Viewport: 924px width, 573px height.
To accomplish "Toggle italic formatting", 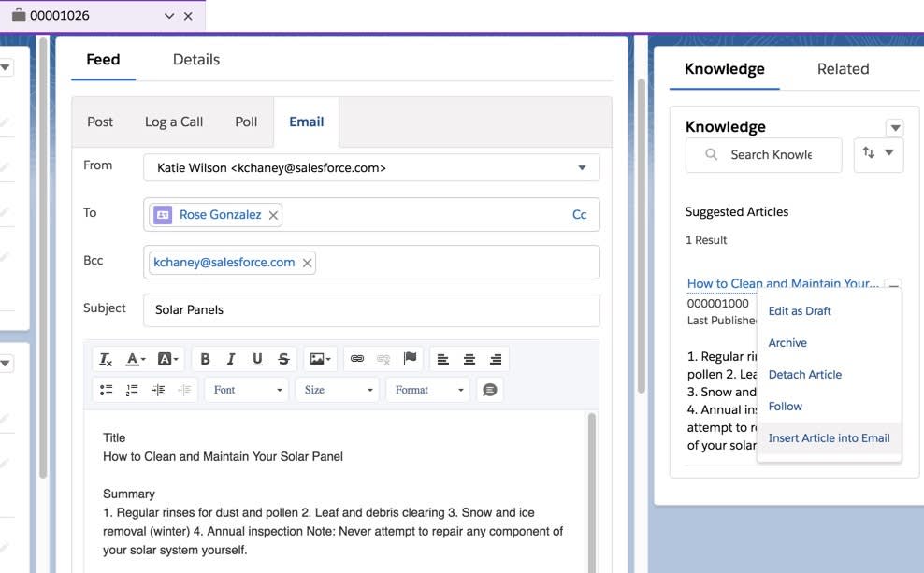I will pyautogui.click(x=231, y=359).
